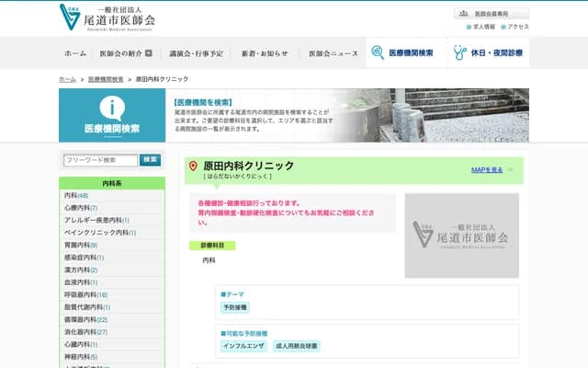Select 消化器内科(27) in sidebar

coord(85,332)
